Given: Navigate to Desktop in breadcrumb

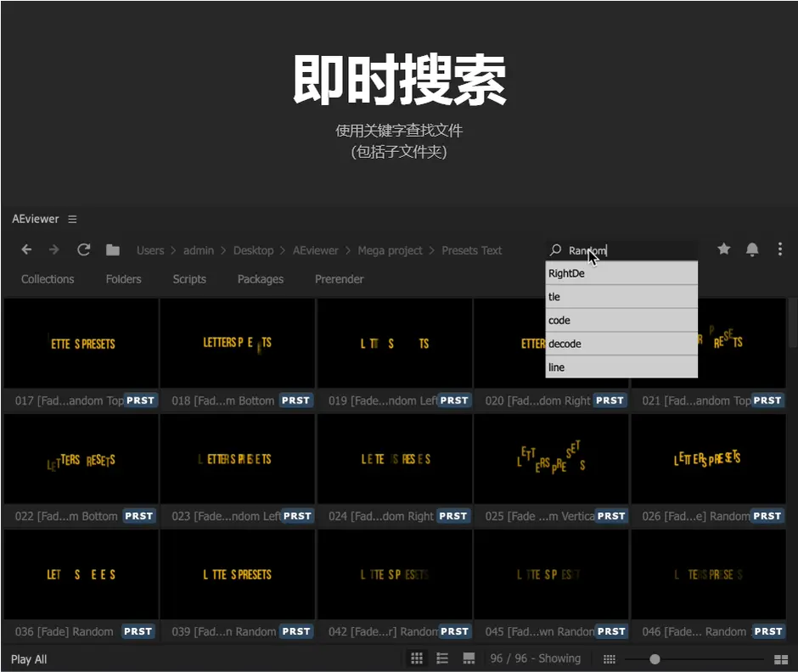Looking at the screenshot, I should pyautogui.click(x=254, y=250).
